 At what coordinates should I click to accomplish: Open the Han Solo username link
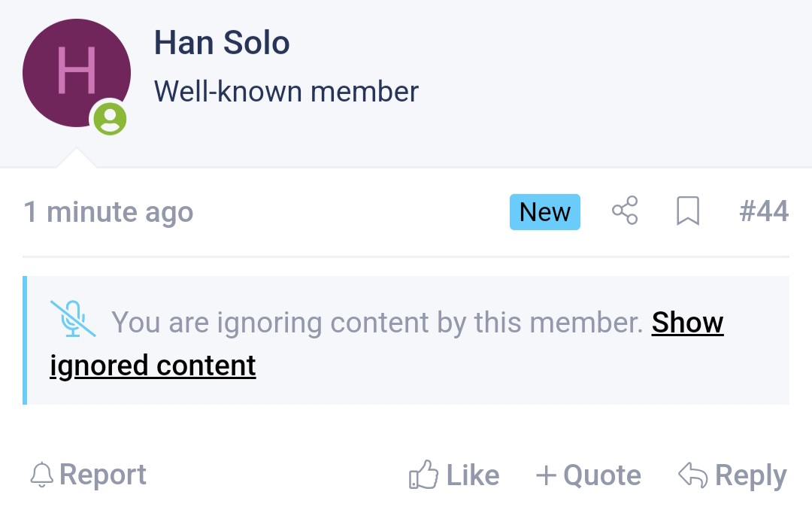point(222,43)
